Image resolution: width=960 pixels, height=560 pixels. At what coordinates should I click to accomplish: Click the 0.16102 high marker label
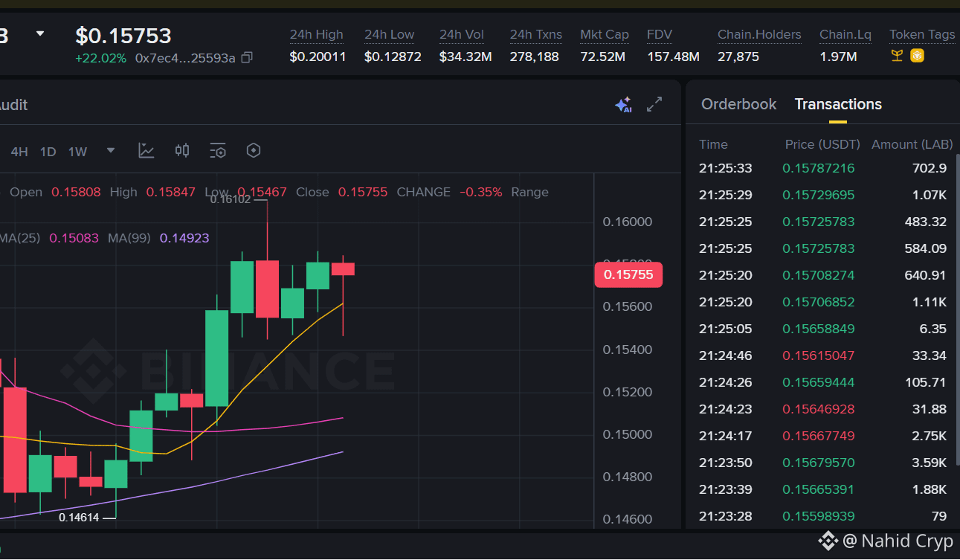tap(231, 199)
